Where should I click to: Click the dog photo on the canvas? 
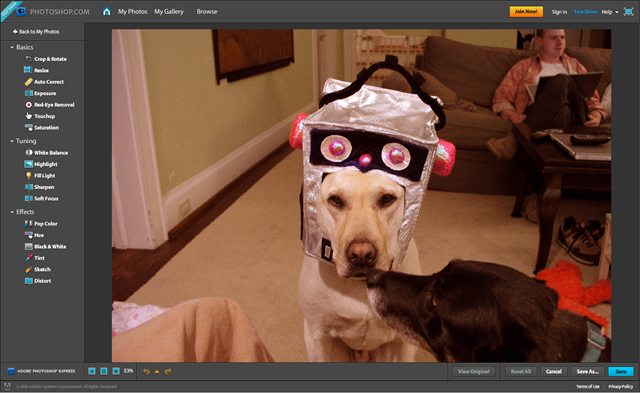[361, 195]
